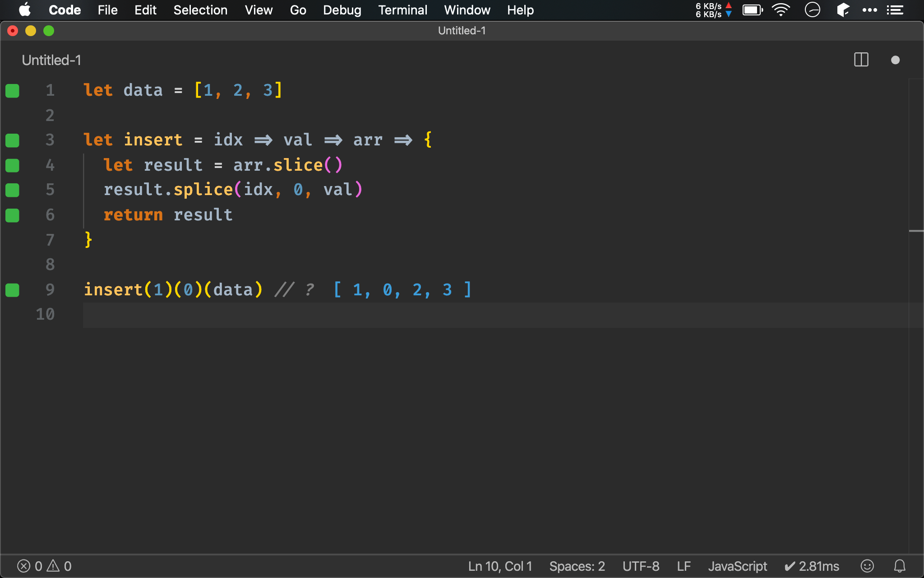
Task: Click the 'insert' identifier on line 3
Action: point(153,140)
